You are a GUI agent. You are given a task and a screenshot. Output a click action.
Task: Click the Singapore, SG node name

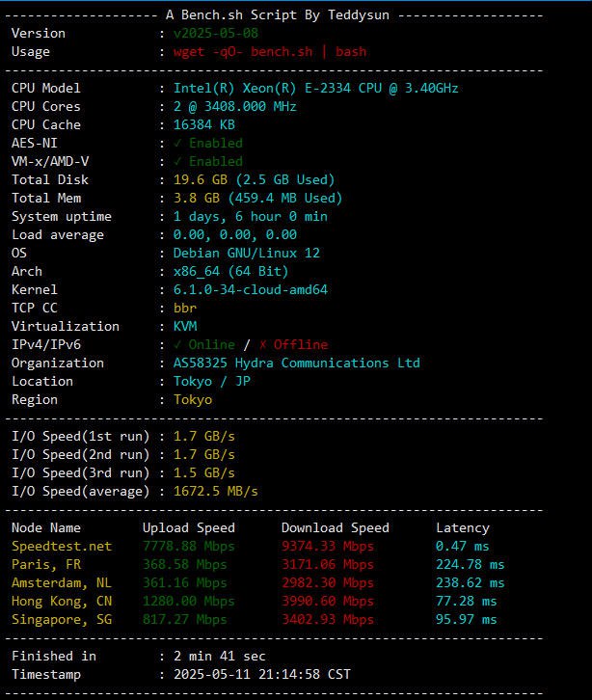click(62, 619)
